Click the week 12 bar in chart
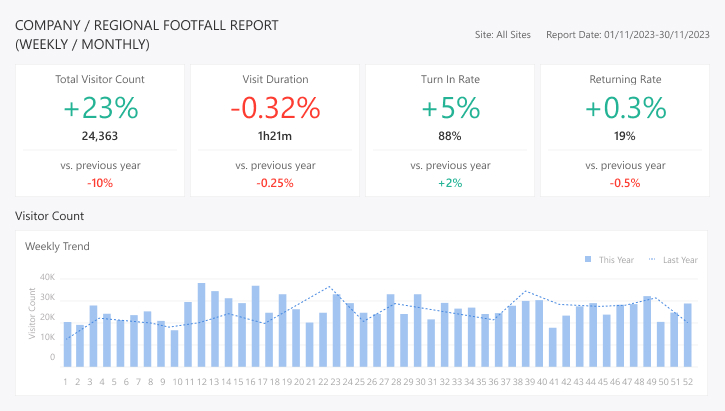The width and height of the screenshot is (725, 411). click(x=201, y=325)
